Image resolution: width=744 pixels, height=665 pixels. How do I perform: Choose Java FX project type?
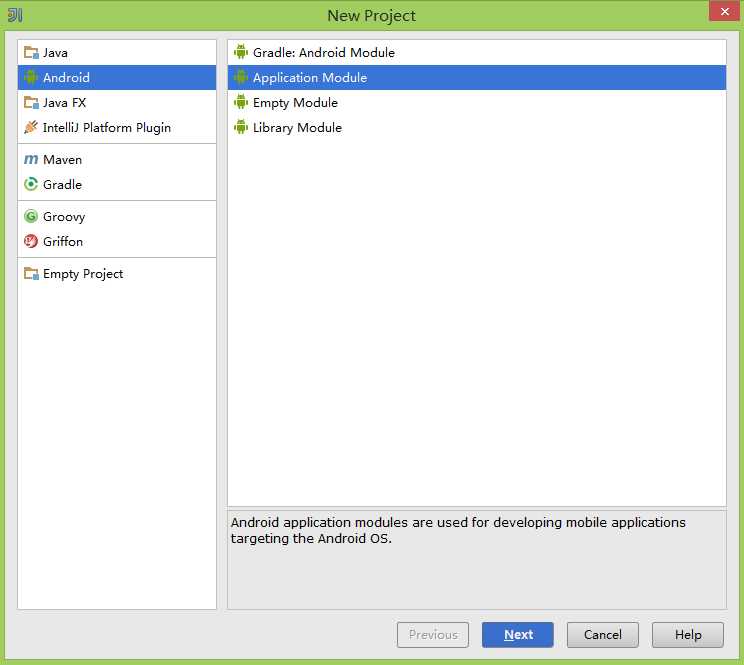click(117, 102)
